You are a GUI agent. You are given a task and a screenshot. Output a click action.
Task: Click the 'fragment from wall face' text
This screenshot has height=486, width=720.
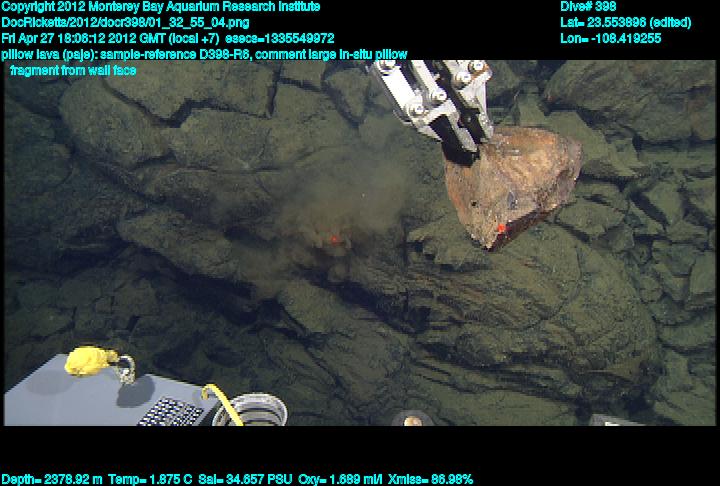point(72,70)
